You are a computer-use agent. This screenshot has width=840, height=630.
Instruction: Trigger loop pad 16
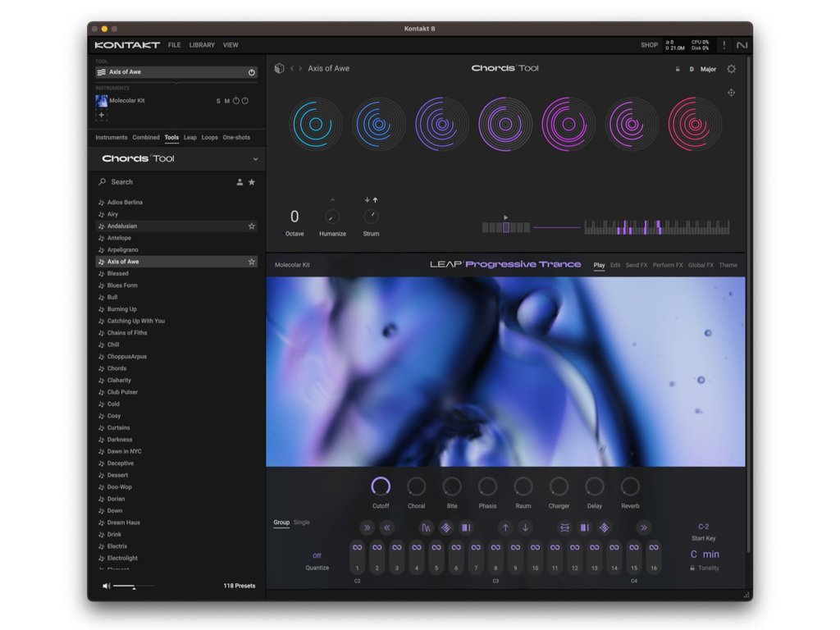(x=654, y=557)
